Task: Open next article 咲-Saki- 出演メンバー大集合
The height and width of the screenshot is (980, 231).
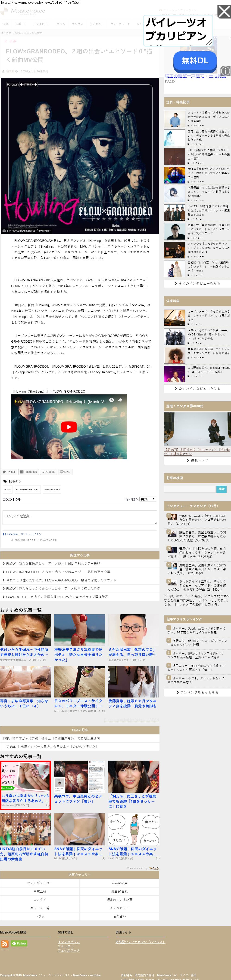Action: [80, 747]
